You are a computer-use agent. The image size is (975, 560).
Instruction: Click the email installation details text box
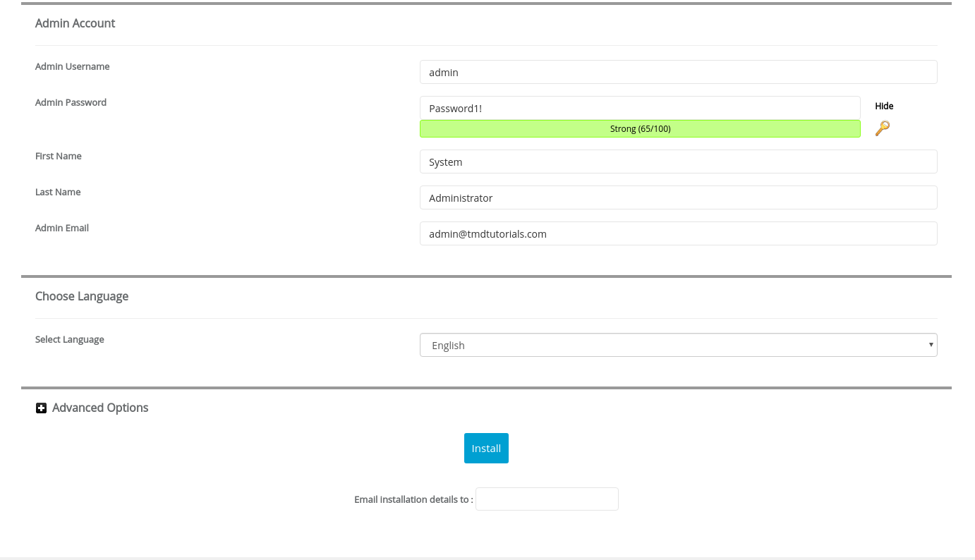tap(547, 499)
